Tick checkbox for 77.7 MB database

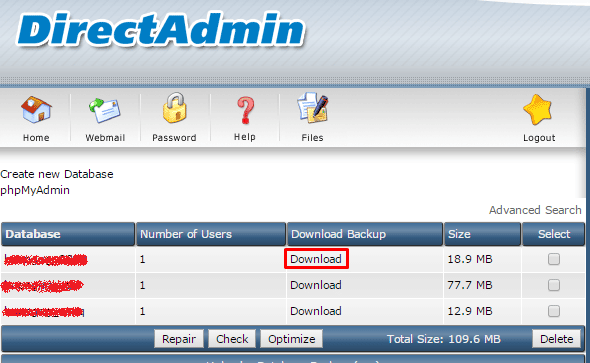coord(554,285)
